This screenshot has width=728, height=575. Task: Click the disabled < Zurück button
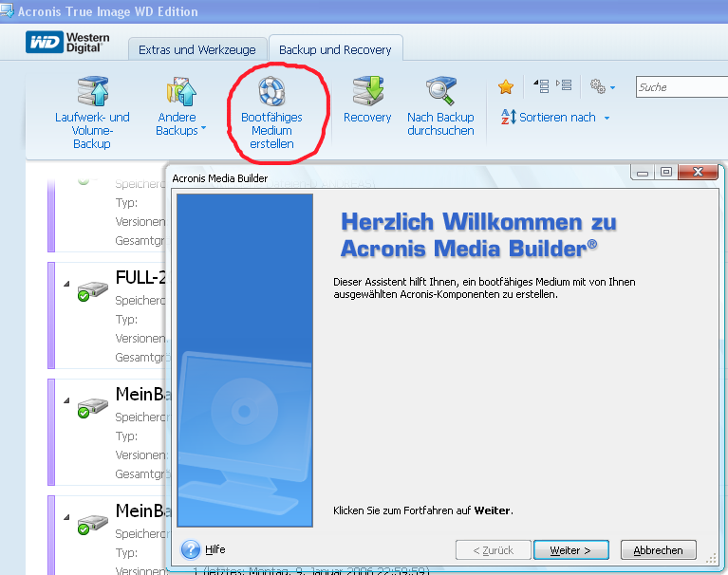(x=493, y=550)
